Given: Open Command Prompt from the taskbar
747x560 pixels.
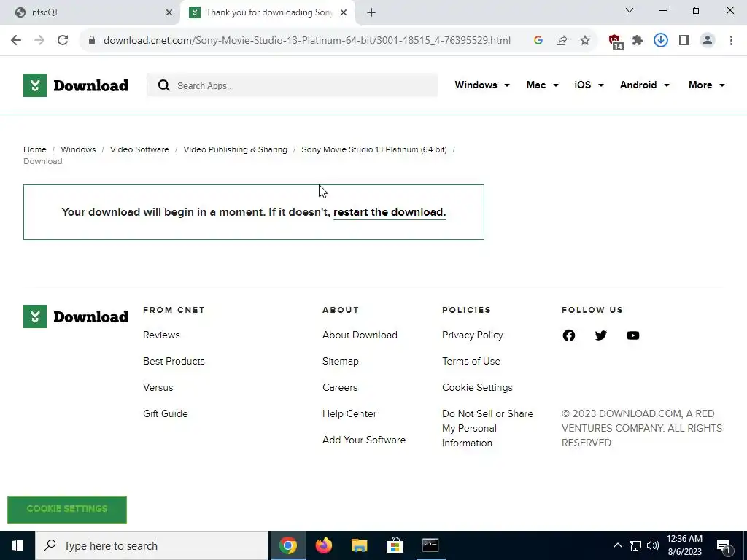Looking at the screenshot, I should (430, 545).
